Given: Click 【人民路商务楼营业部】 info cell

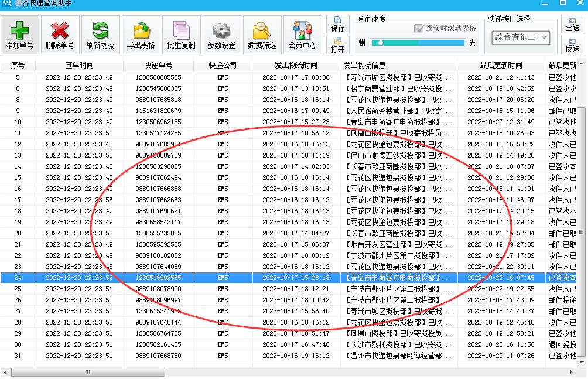Looking at the screenshot, I should point(398,111).
